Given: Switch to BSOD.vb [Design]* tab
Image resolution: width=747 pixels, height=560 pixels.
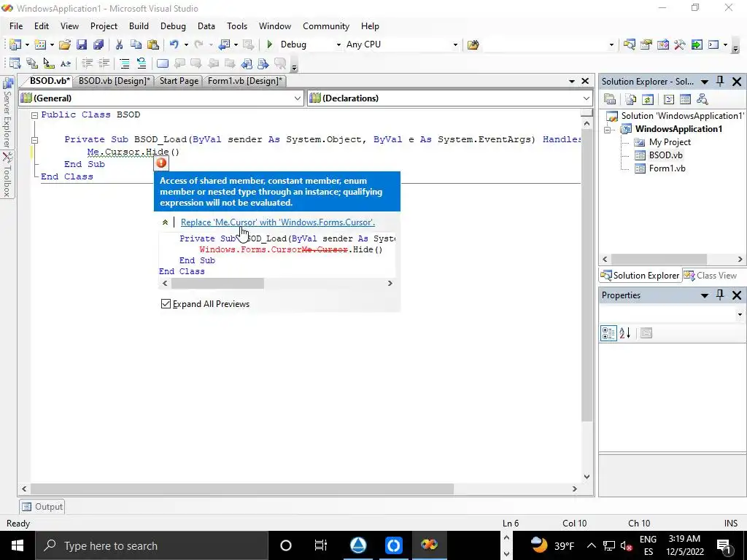Looking at the screenshot, I should coord(115,81).
